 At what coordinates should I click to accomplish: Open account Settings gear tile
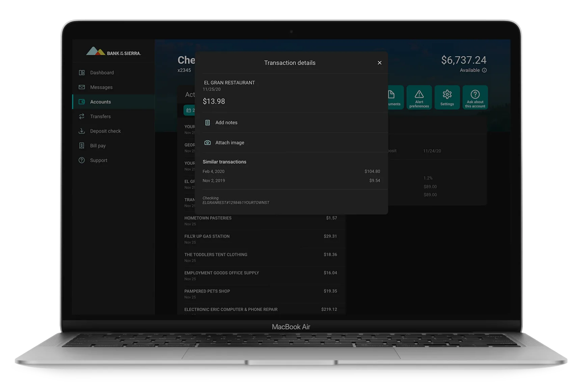pos(447,97)
